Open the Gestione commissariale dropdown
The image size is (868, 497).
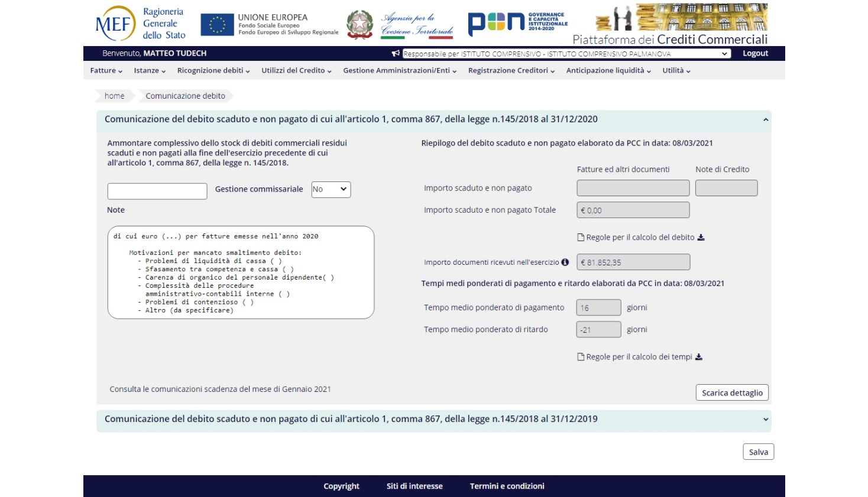331,189
